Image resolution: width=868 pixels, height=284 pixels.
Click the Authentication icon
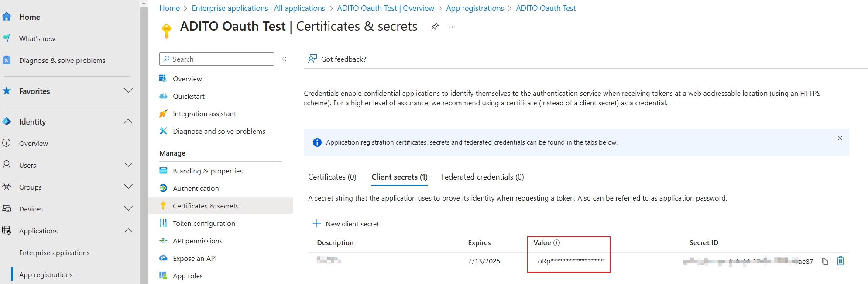[x=163, y=188]
